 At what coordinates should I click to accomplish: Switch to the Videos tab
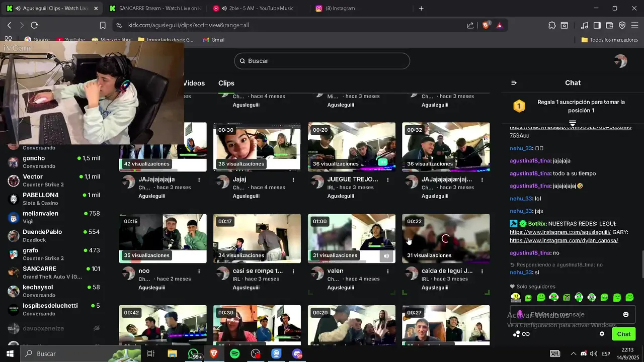(194, 83)
